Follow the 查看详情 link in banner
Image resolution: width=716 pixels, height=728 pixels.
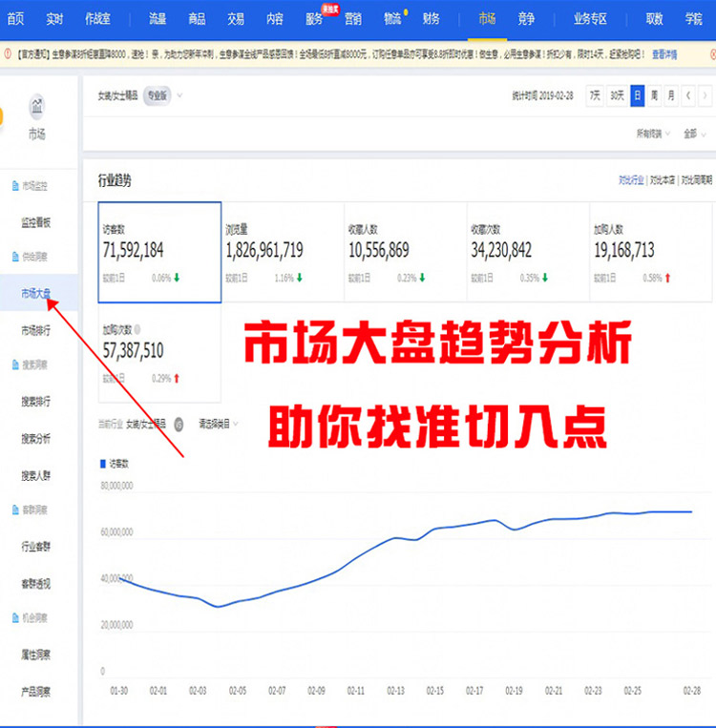664,54
